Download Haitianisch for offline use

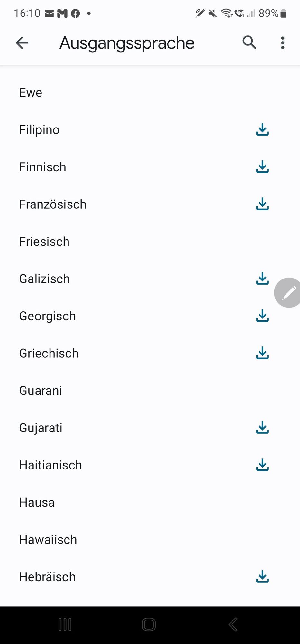(x=262, y=465)
